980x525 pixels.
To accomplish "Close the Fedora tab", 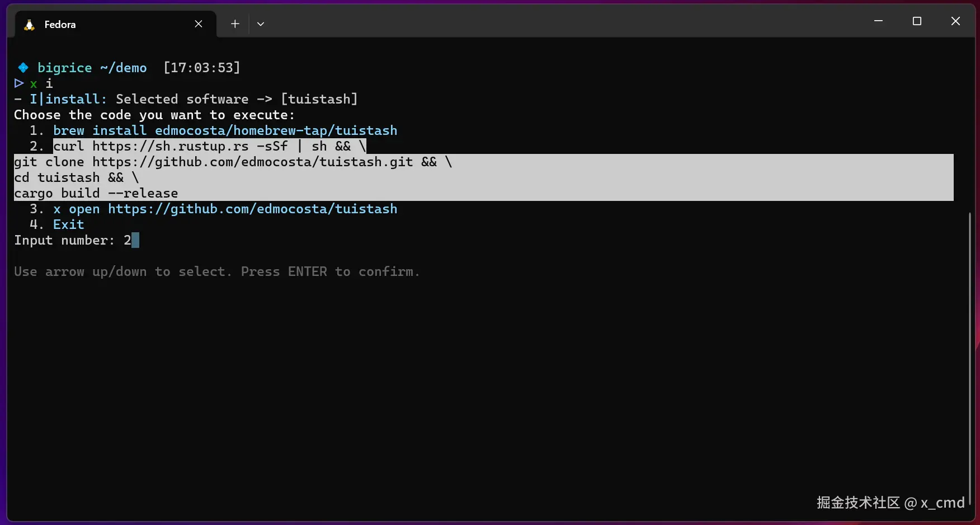I will tap(199, 24).
